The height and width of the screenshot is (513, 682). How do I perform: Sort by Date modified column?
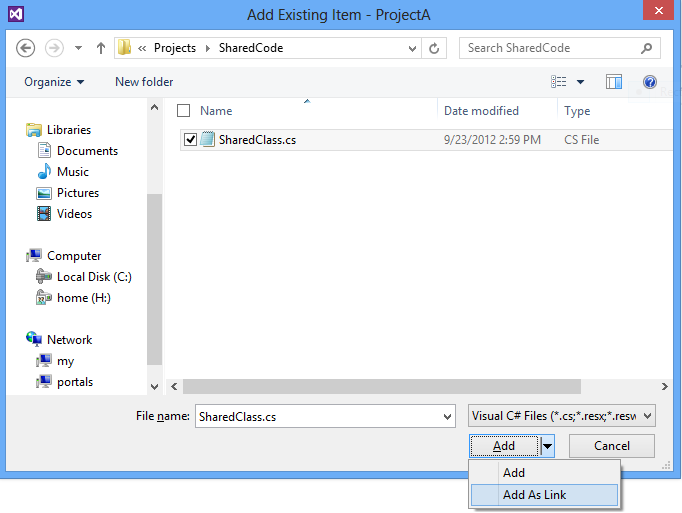pyautogui.click(x=481, y=111)
